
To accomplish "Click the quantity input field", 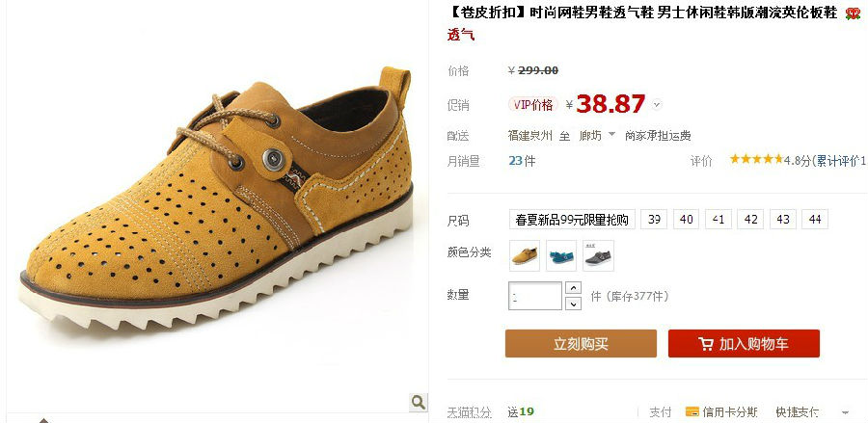I will [x=535, y=296].
